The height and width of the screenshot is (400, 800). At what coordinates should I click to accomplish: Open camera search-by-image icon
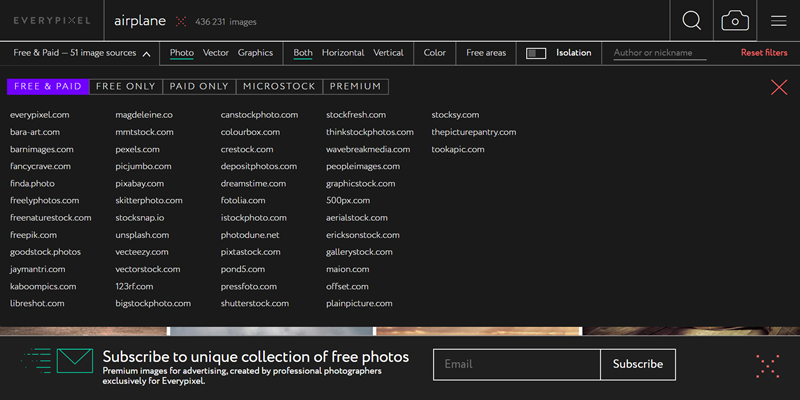tap(735, 20)
